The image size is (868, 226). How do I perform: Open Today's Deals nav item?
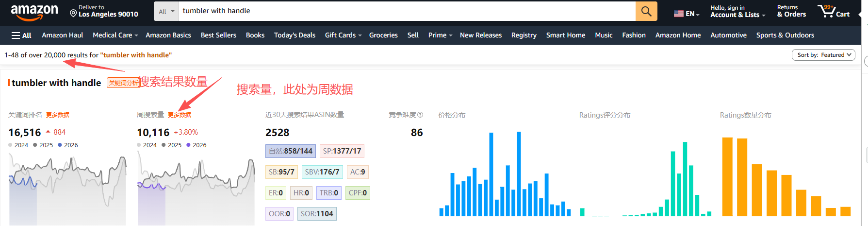click(x=294, y=35)
